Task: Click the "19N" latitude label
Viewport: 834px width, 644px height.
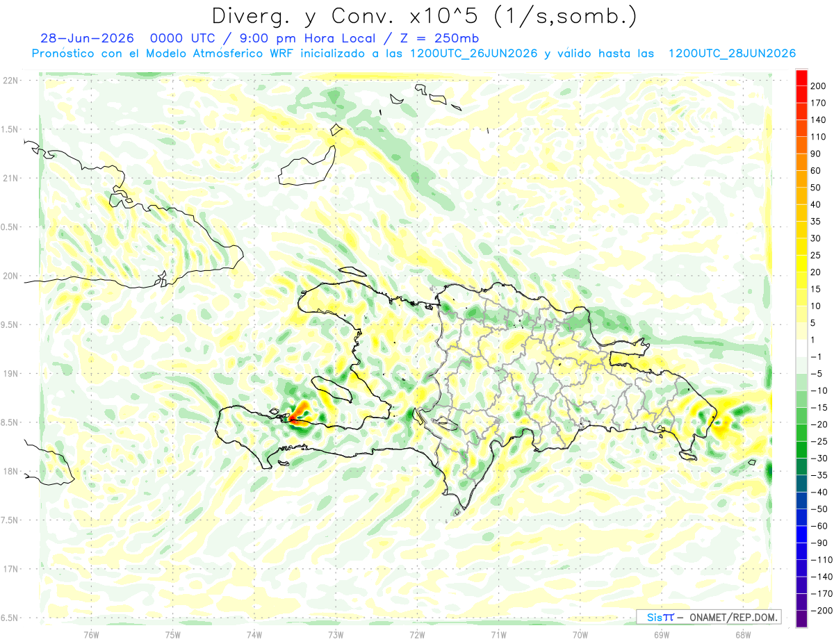Action: [10, 374]
